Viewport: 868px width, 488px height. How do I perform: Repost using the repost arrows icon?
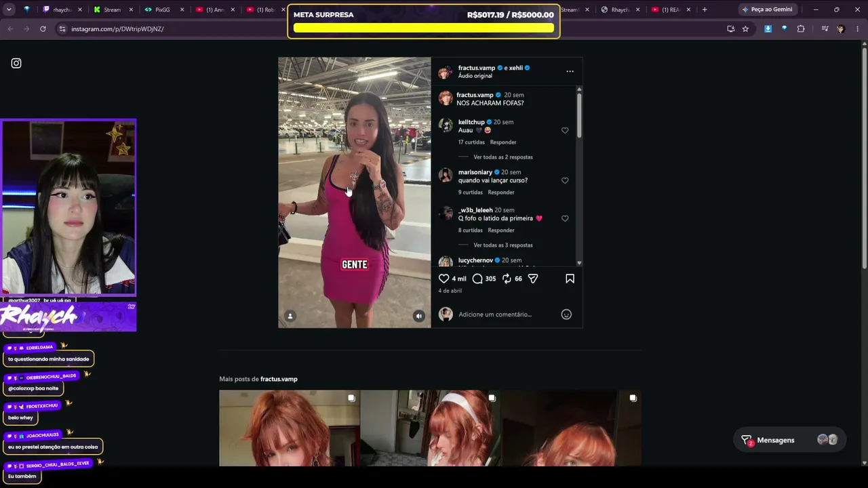tap(507, 279)
